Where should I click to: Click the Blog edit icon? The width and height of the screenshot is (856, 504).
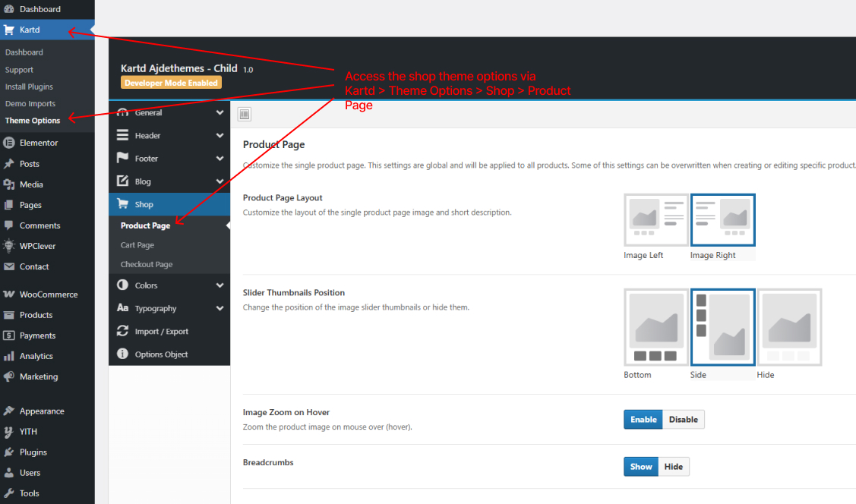pos(123,181)
